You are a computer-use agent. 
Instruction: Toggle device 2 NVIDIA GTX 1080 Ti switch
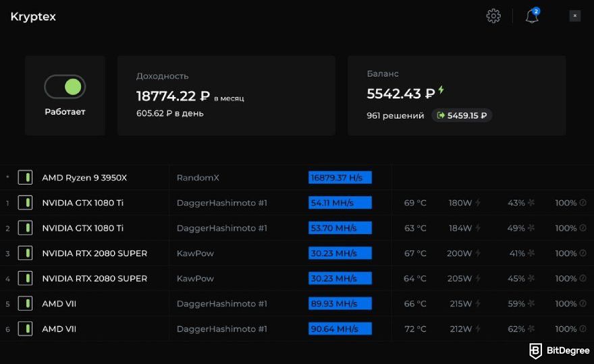click(x=25, y=228)
